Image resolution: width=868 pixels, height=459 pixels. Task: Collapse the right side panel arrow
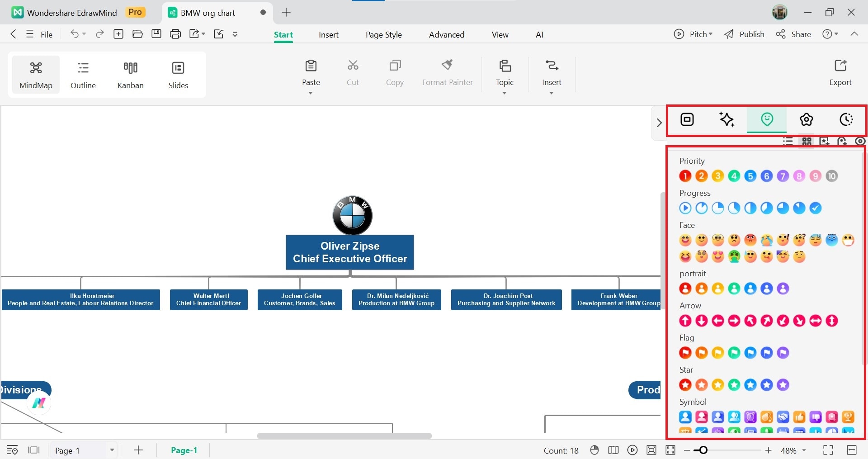(659, 123)
